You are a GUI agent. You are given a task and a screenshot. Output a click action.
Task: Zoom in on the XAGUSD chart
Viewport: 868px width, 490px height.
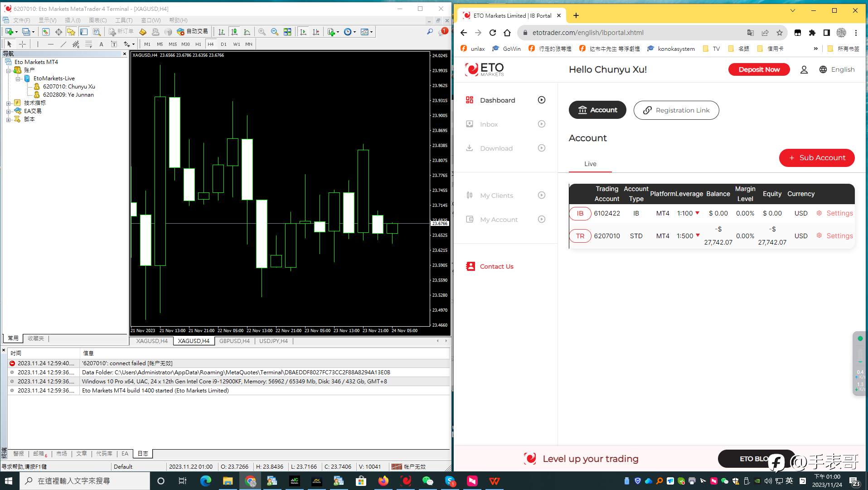[262, 32]
